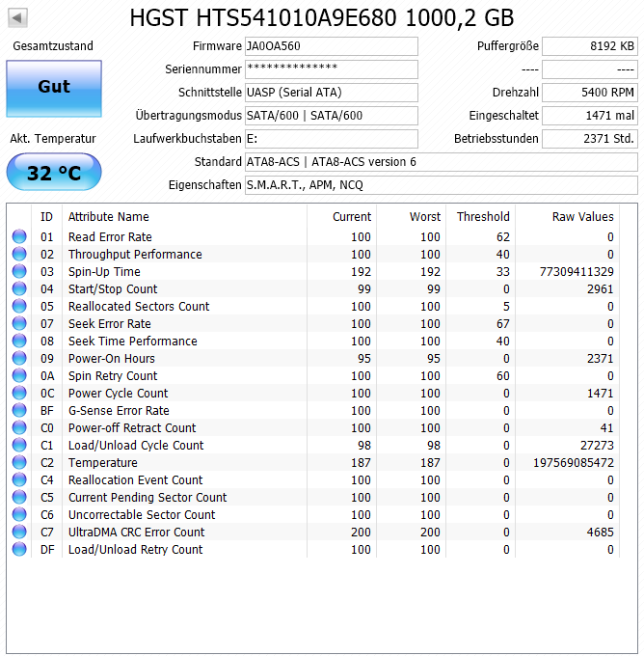Click the Raw Values column header
Viewport: 644px width, 656px height.
pyautogui.click(x=567, y=217)
